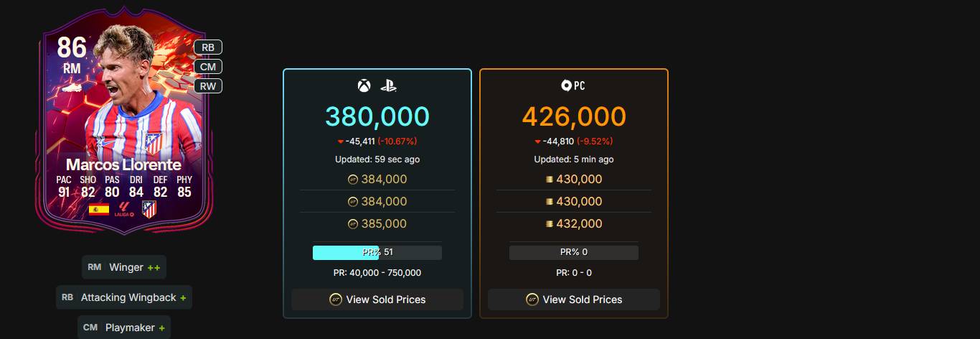This screenshot has height=339, width=980.
Task: Click the Xbox logo icon
Action: click(x=364, y=86)
